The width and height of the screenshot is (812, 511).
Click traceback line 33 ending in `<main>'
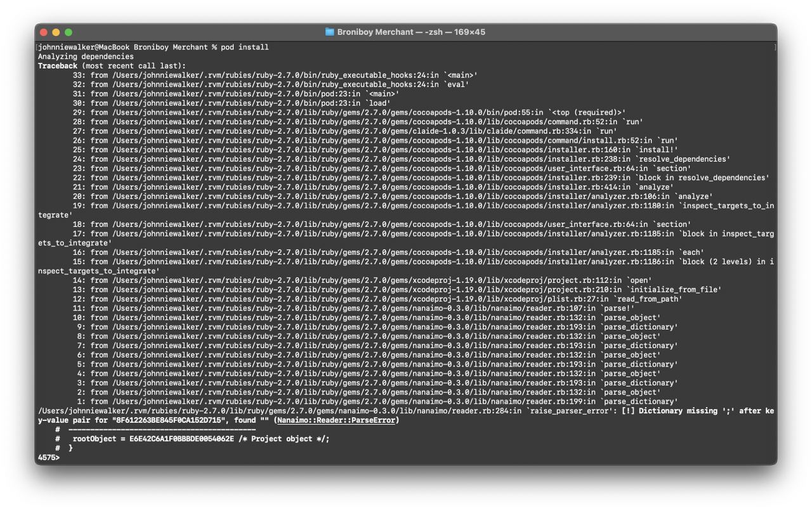[x=275, y=75]
